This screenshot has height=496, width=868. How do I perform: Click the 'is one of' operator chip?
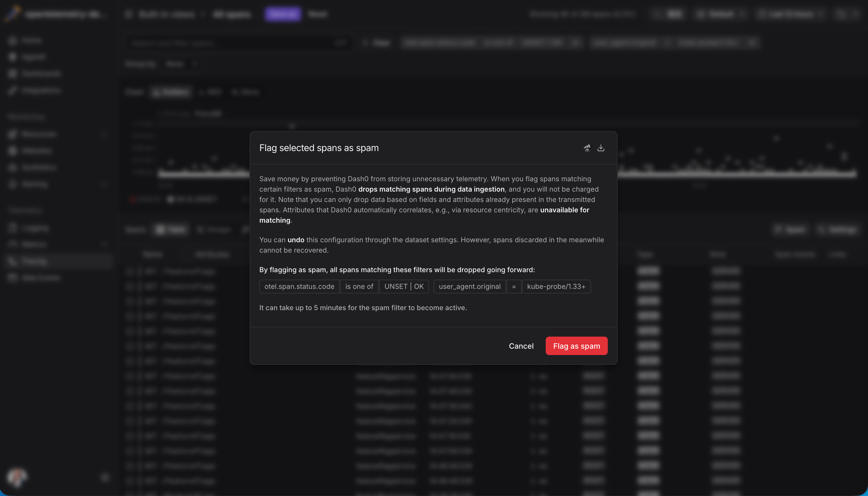click(359, 287)
